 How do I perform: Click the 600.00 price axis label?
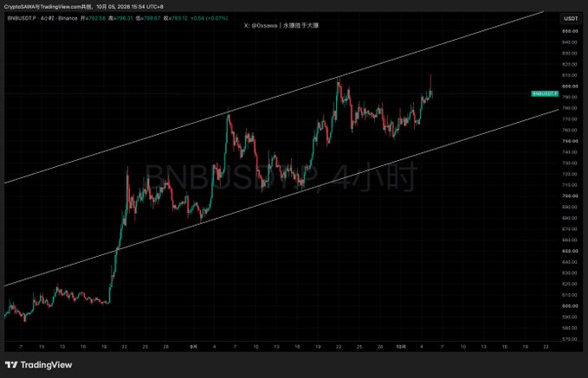click(x=570, y=306)
